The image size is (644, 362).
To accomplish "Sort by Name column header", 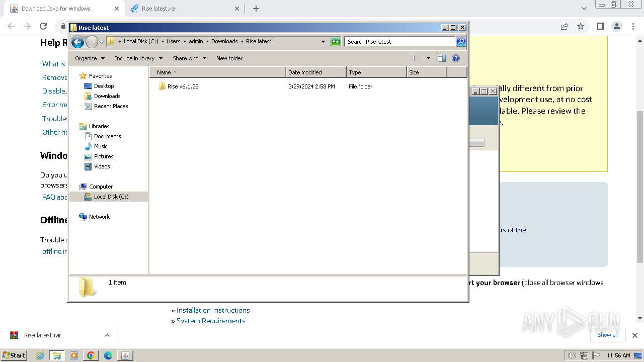I will coord(217,72).
